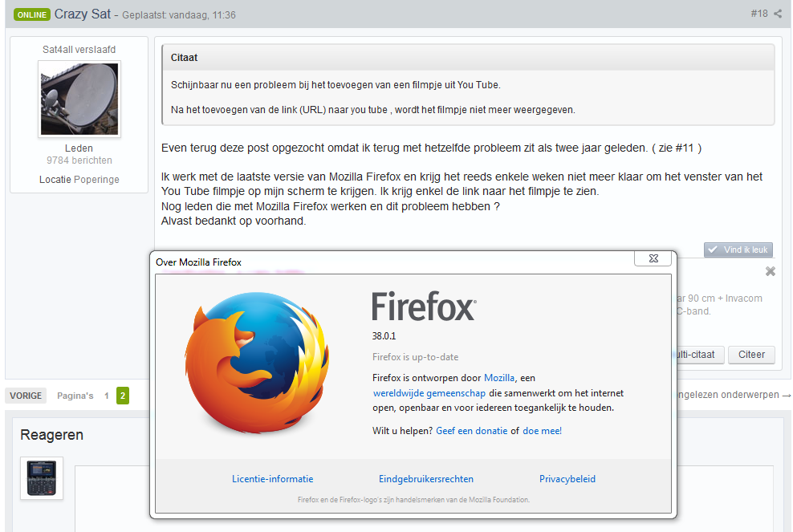Close the Over Mozilla Firefox dialog

tap(652, 258)
